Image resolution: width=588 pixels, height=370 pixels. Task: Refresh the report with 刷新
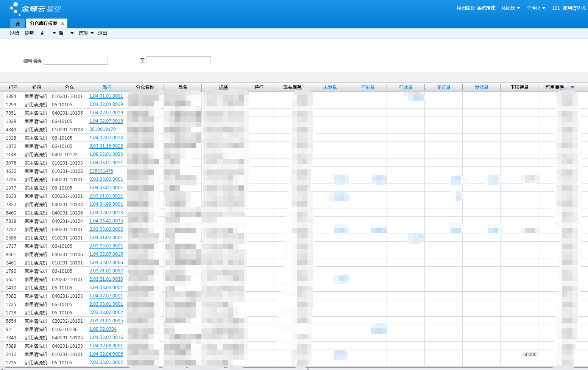click(x=30, y=33)
